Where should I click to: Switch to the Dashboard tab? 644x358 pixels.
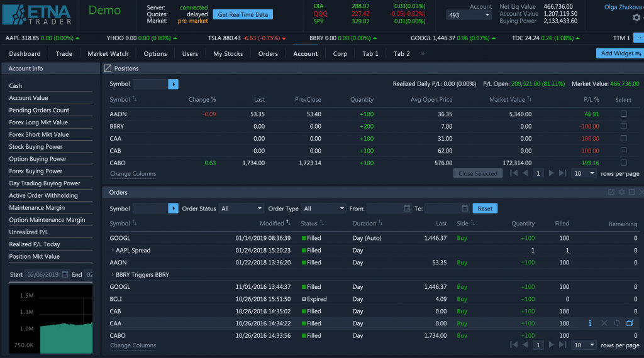coord(25,54)
